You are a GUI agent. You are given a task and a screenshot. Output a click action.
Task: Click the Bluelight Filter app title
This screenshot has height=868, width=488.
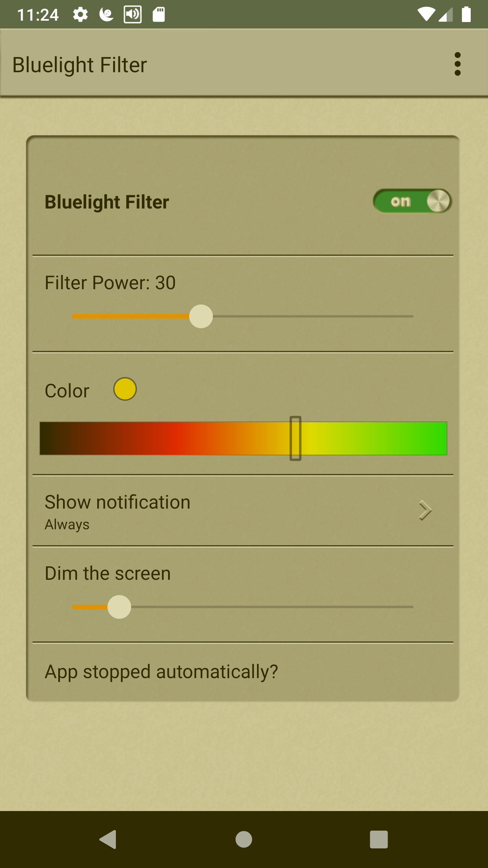[x=80, y=65]
